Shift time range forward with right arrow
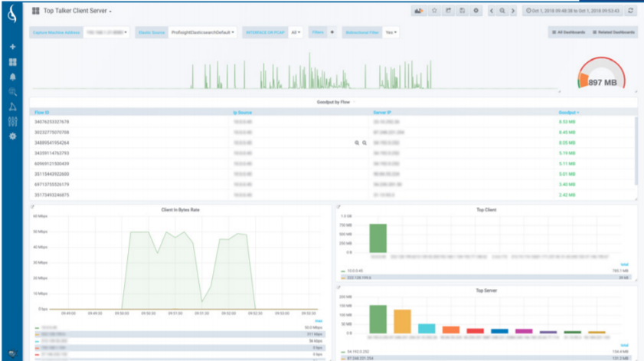Image resolution: width=644 pixels, height=361 pixels. click(x=513, y=11)
